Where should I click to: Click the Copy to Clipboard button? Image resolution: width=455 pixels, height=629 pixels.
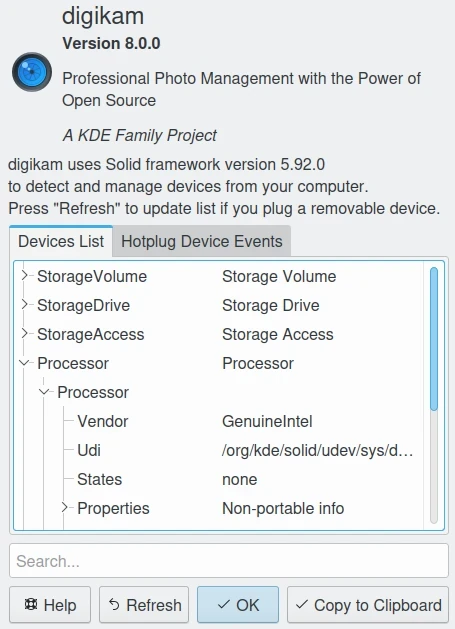point(368,605)
